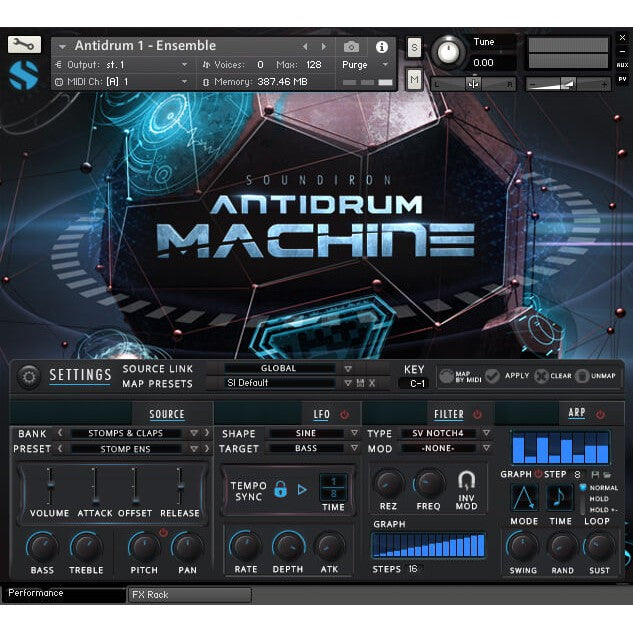Select the Hold +- loop mode
The image size is (633, 633).
[x=604, y=510]
